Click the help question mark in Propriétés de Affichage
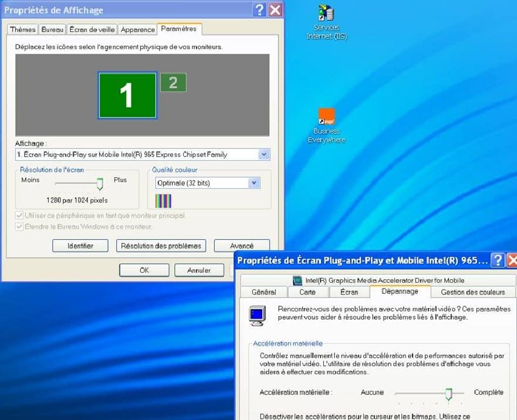The width and height of the screenshot is (517, 420). (x=259, y=10)
